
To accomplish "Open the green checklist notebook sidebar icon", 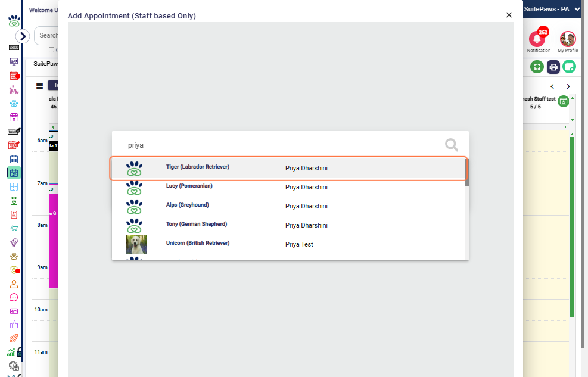I will 14,201.
